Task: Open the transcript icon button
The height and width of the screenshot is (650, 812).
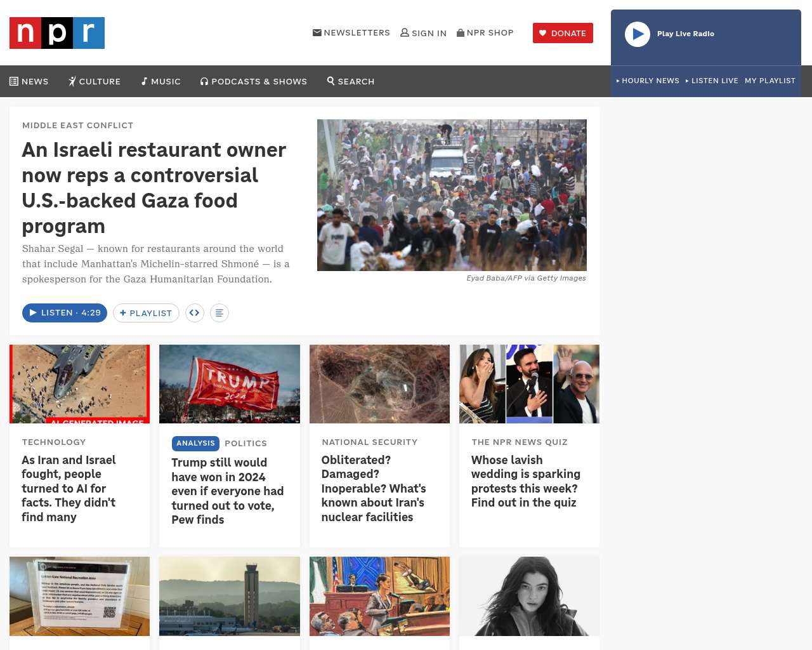Action: pyautogui.click(x=219, y=313)
